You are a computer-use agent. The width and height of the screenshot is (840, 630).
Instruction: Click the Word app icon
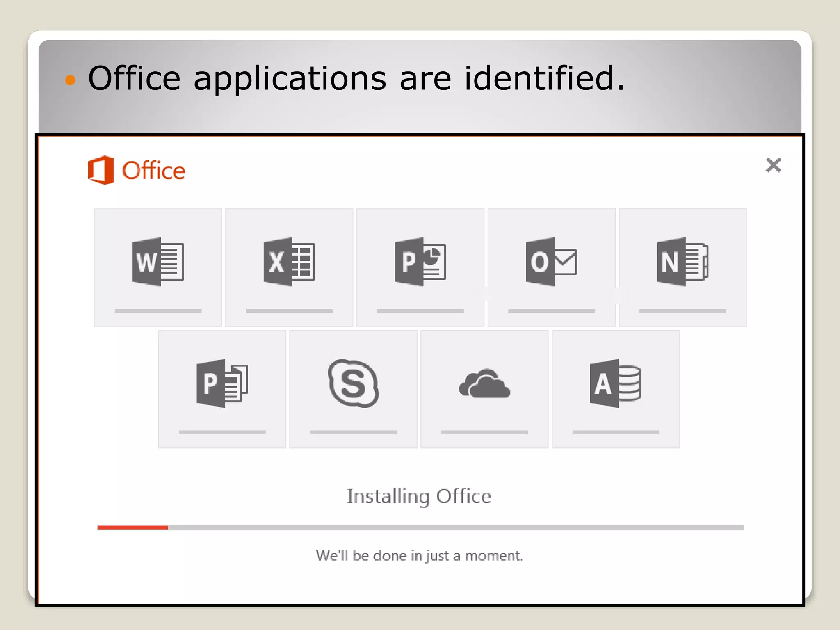pos(158,262)
